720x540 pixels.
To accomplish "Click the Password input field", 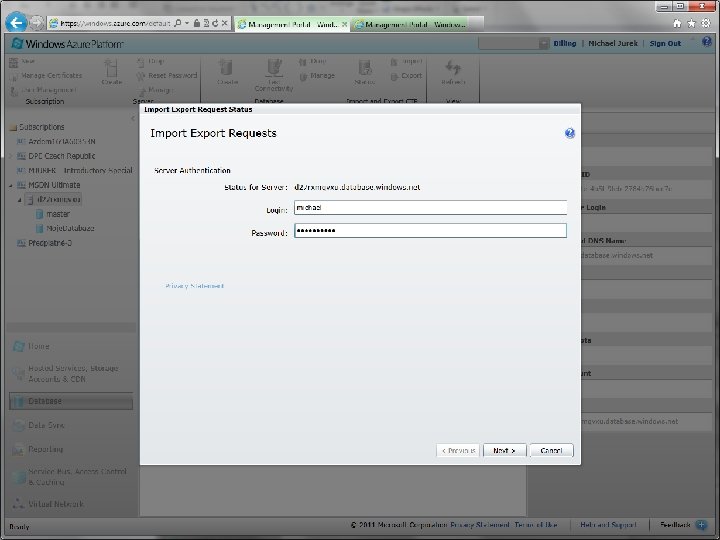I will coord(430,231).
